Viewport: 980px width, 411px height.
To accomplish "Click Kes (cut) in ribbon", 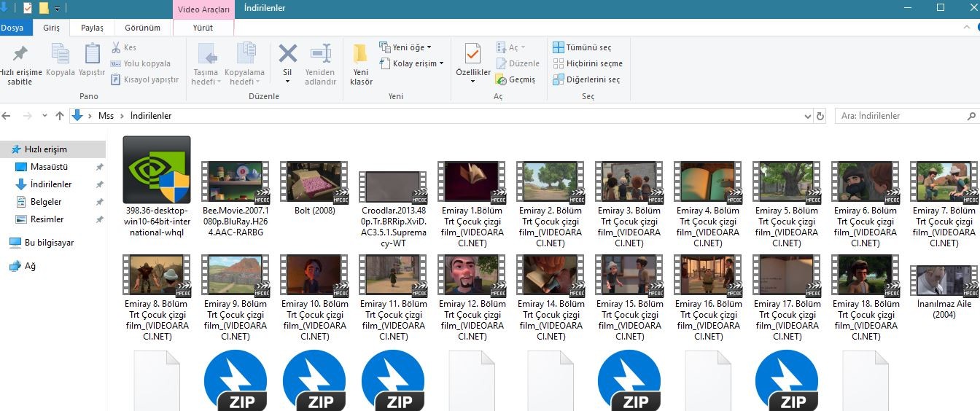I will point(124,47).
